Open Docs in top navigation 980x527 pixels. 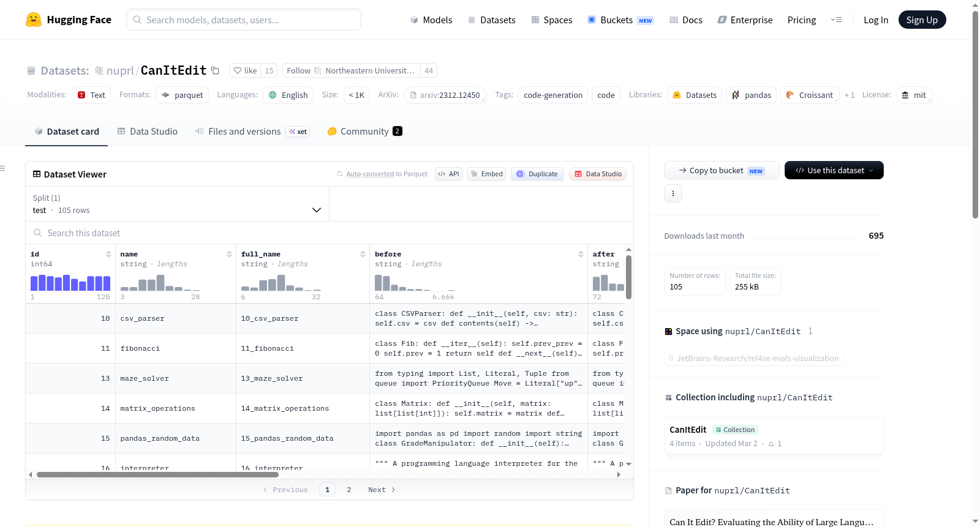click(x=685, y=20)
